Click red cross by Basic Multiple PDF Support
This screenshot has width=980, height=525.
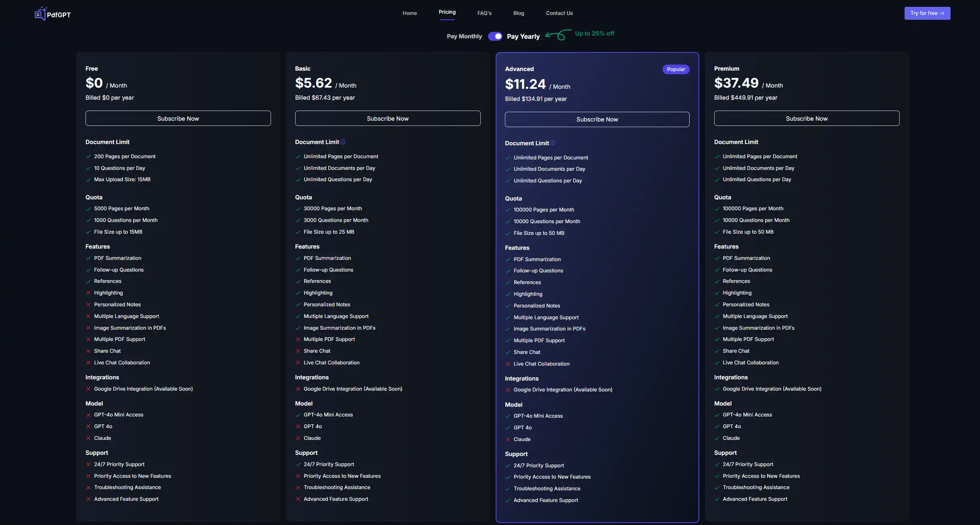tap(298, 339)
